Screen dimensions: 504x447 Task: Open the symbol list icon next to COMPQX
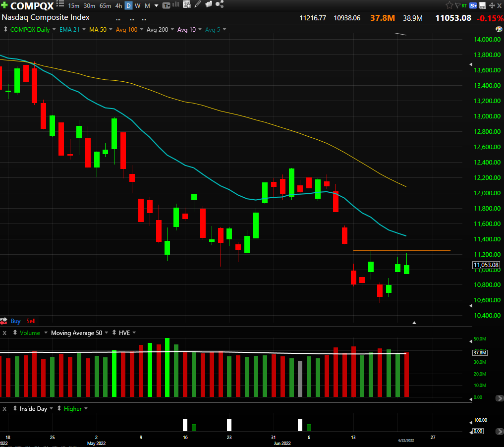click(60, 4)
